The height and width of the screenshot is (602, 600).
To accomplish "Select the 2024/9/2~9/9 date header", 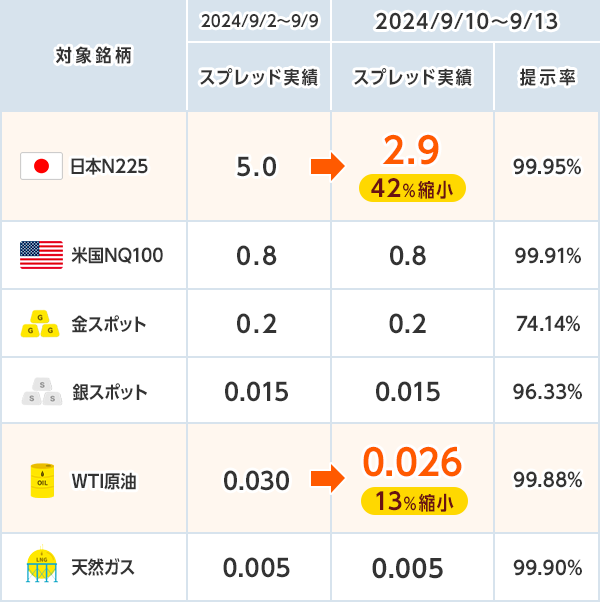I will point(259,21).
